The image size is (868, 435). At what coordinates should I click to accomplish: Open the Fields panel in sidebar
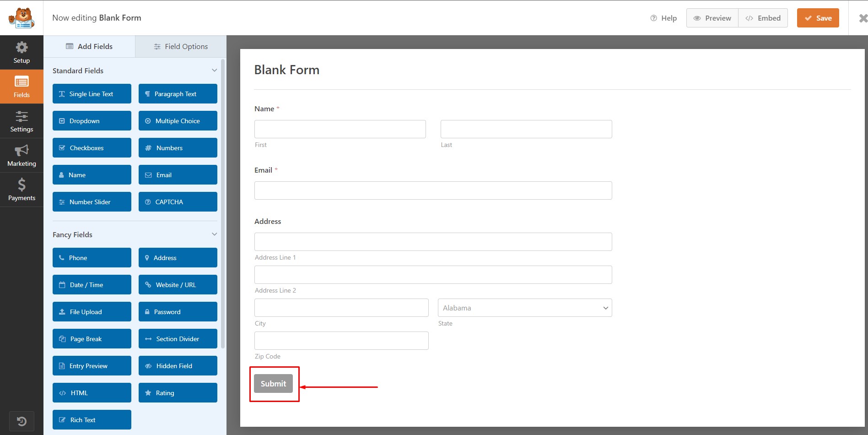(x=22, y=87)
